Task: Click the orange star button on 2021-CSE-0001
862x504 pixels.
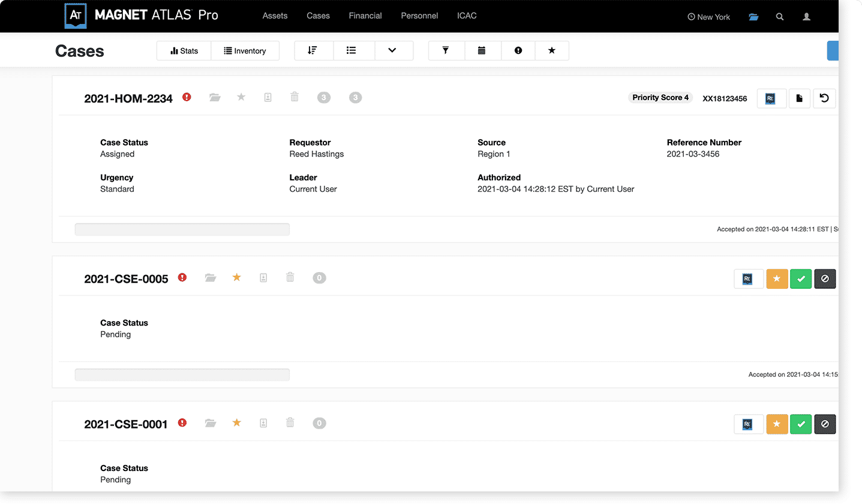Action: point(777,424)
